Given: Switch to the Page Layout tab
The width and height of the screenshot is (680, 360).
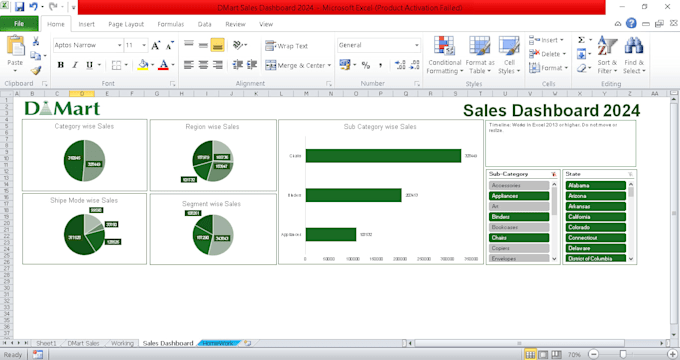Looking at the screenshot, I should [126, 24].
